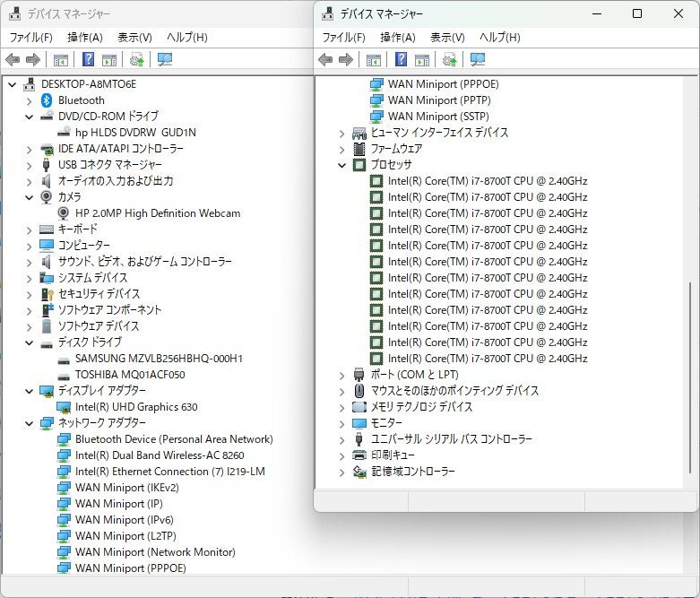
Task: Open the 表示(V) menu in the left window
Action: click(134, 37)
